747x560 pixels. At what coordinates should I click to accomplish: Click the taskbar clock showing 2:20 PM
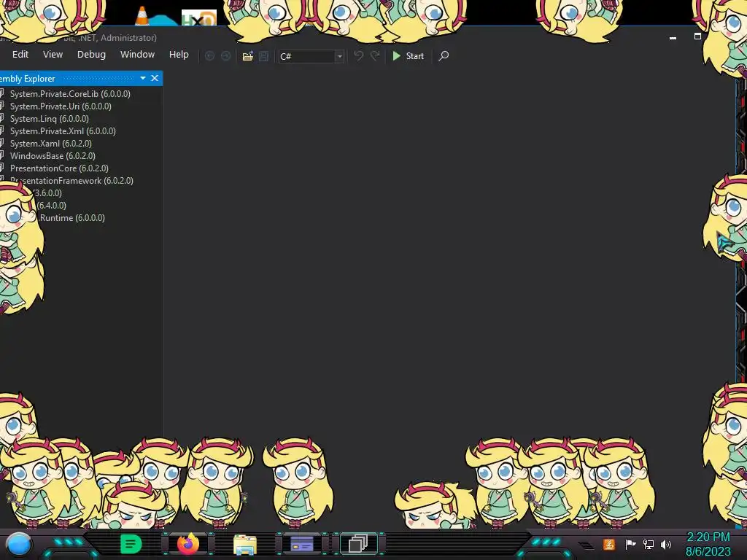point(708,544)
